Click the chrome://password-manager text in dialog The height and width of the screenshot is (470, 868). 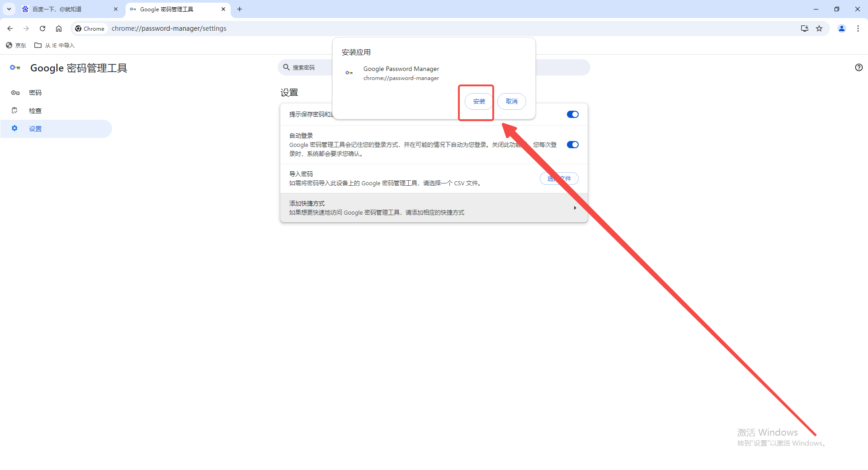point(401,78)
